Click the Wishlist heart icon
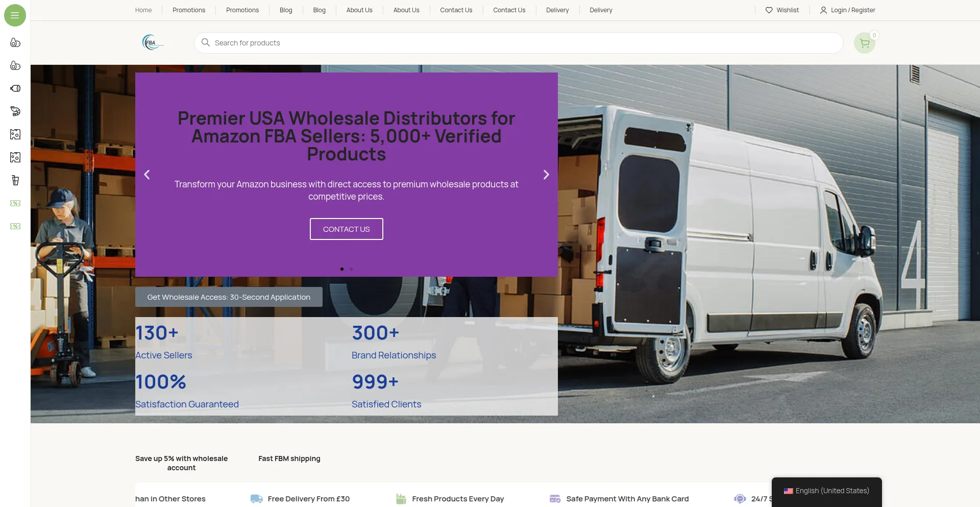The image size is (980, 507). [769, 10]
